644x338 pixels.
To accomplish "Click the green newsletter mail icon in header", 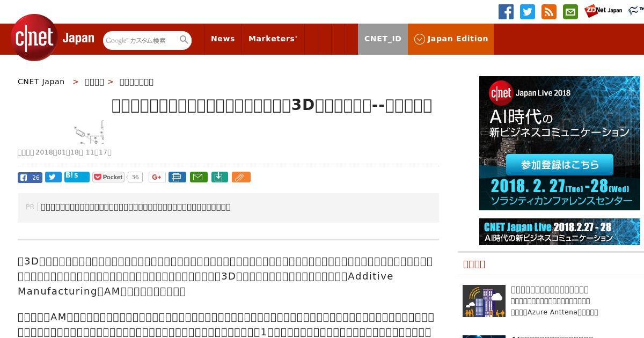I will click(x=570, y=12).
